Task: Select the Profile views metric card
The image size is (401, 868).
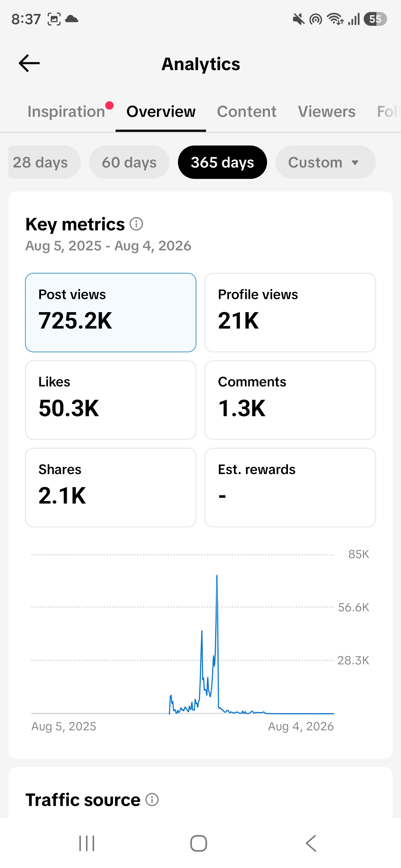Action: click(x=290, y=313)
